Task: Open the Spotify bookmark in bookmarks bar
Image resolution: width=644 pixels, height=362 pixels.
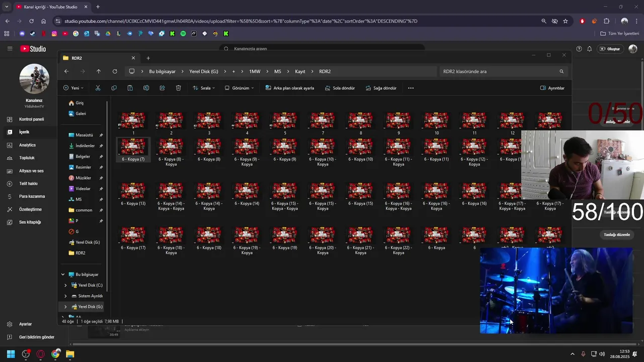Action: tap(183, 34)
